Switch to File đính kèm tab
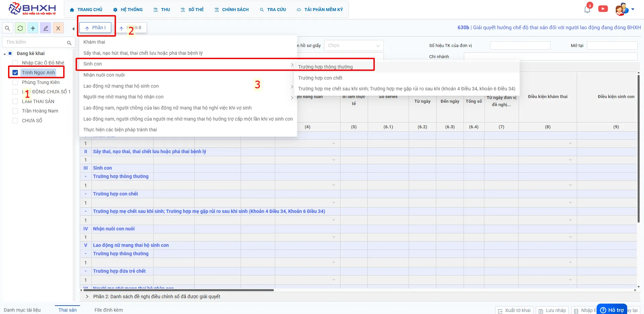This screenshot has height=314, width=644. click(x=109, y=310)
